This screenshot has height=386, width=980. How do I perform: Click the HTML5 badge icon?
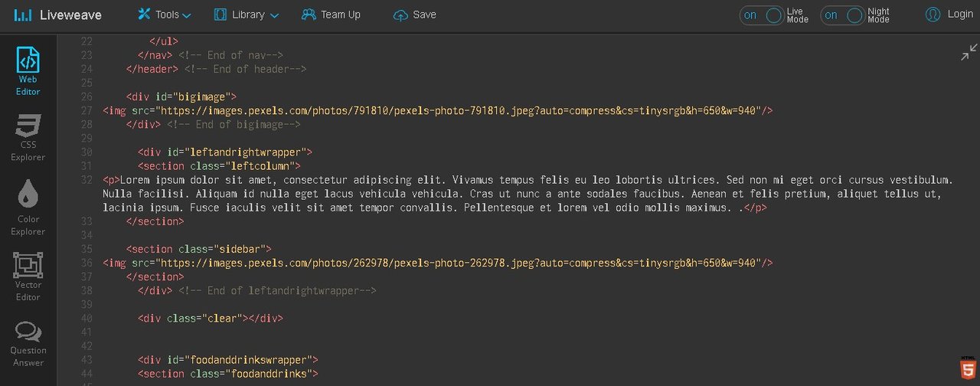pos(969,370)
